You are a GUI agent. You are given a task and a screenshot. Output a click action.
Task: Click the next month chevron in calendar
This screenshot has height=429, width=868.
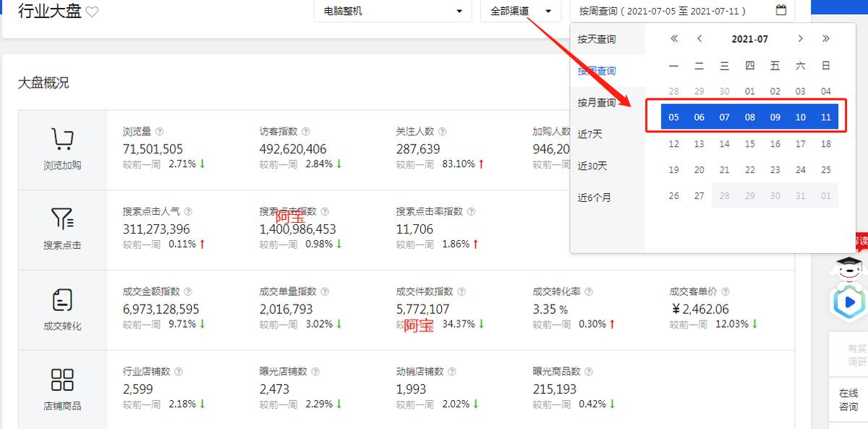(x=800, y=38)
